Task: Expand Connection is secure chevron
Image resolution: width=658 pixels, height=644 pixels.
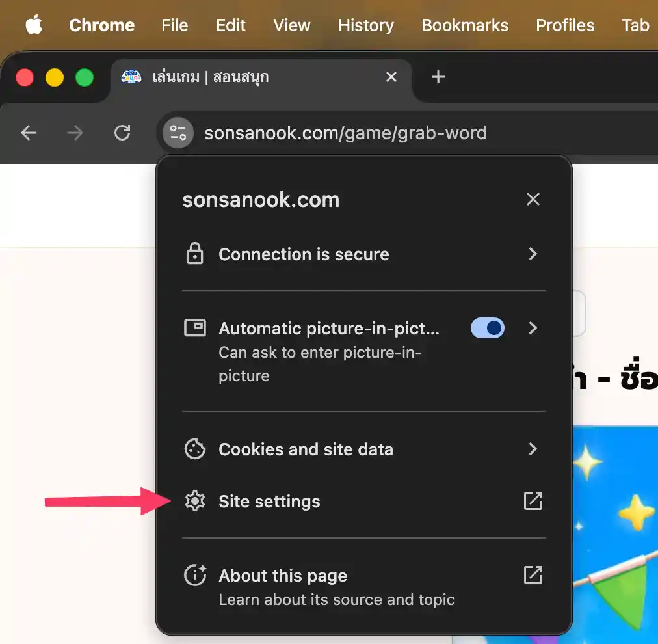Action: (533, 254)
